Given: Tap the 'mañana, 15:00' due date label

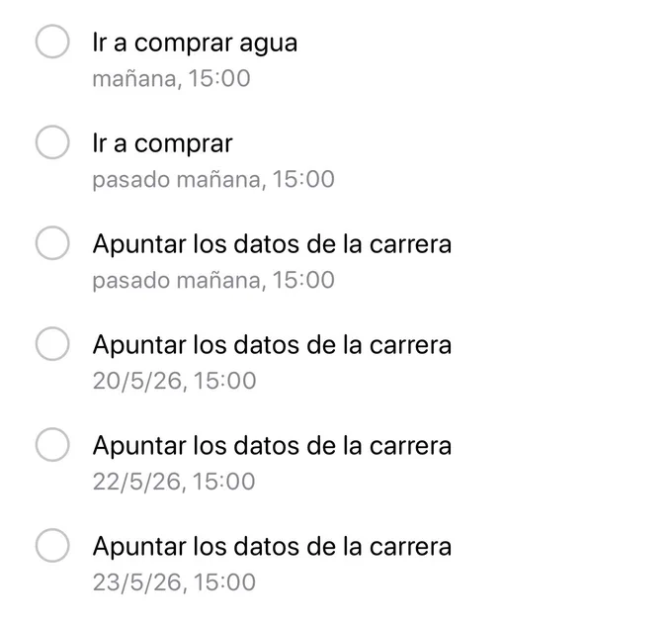Looking at the screenshot, I should [171, 79].
